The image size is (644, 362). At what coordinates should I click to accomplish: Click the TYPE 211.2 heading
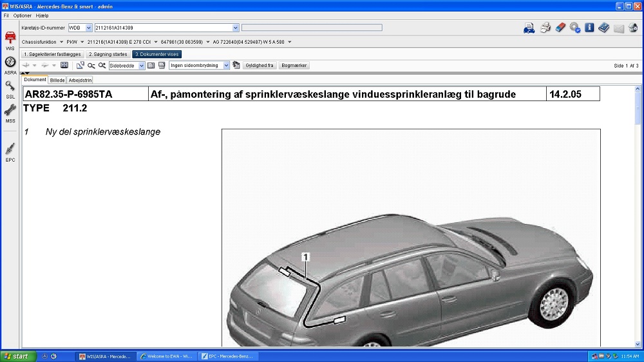[x=55, y=108]
